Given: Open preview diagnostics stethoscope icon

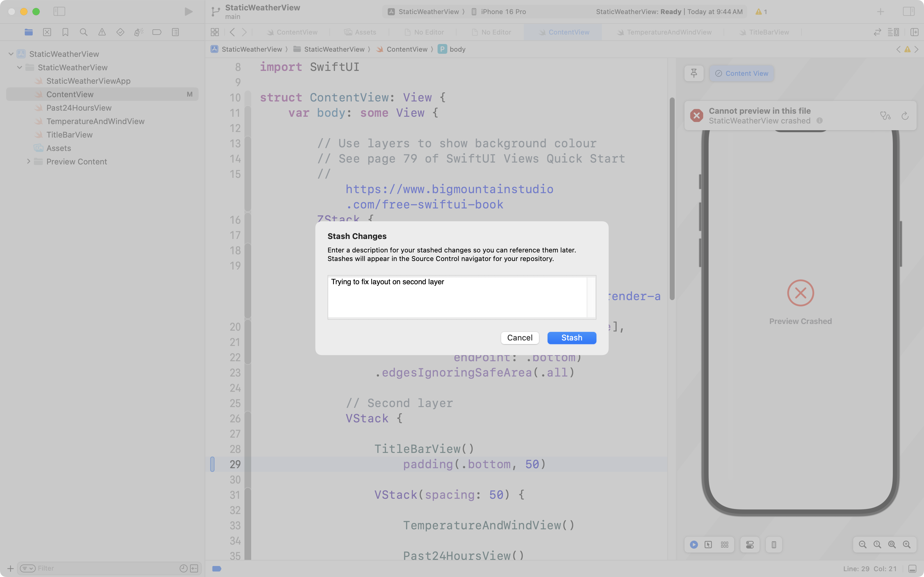Looking at the screenshot, I should (885, 116).
